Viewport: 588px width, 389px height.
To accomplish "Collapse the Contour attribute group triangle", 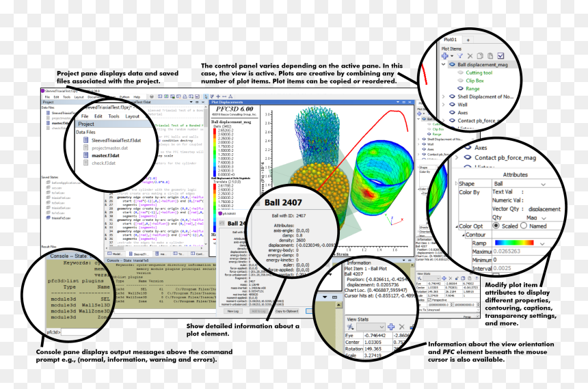I will [x=464, y=235].
